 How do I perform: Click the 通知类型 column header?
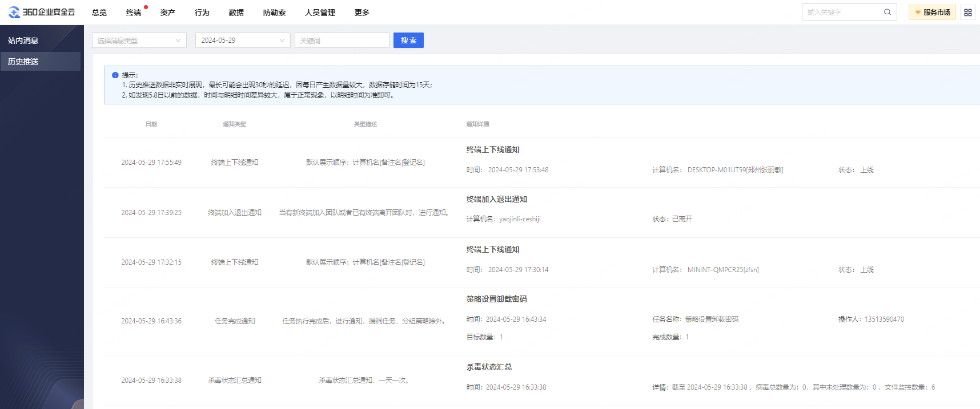(235, 124)
